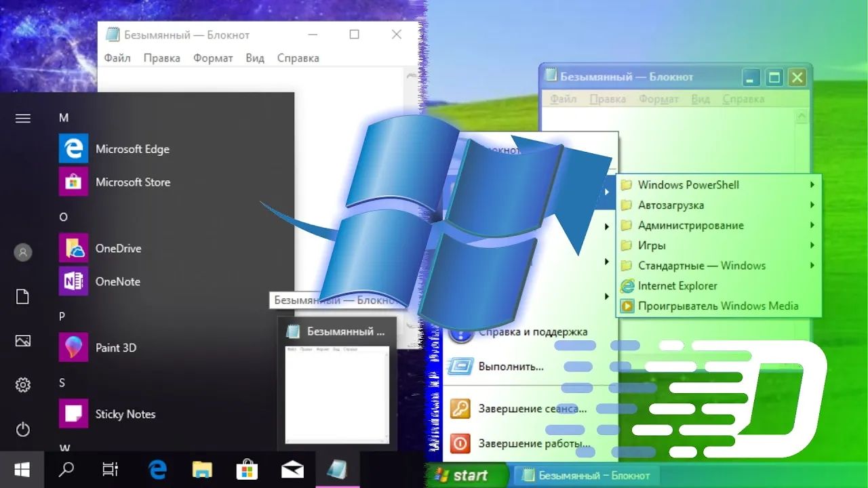Open Файл menu in XP-style Notepad

(563, 99)
